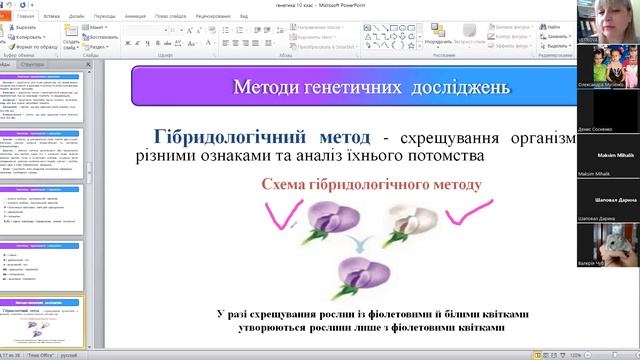
Task: Select the 5-Point Star shape
Action: (411, 46)
